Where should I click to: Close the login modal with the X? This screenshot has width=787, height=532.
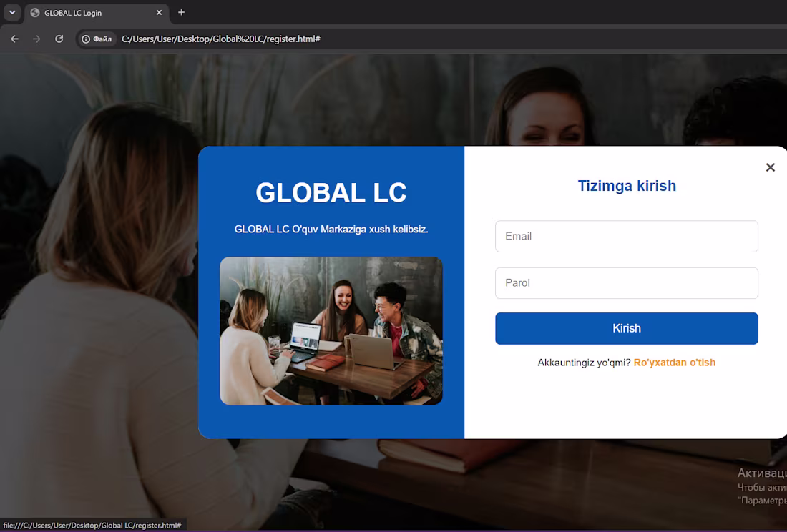770,167
